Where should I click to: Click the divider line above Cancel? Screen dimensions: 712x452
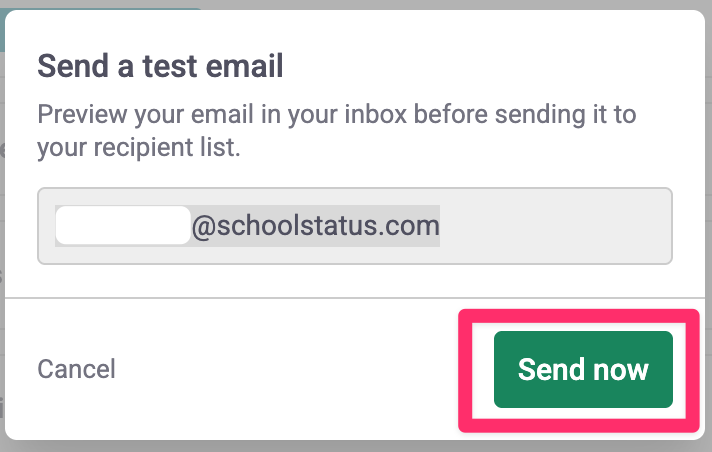[x=230, y=298]
